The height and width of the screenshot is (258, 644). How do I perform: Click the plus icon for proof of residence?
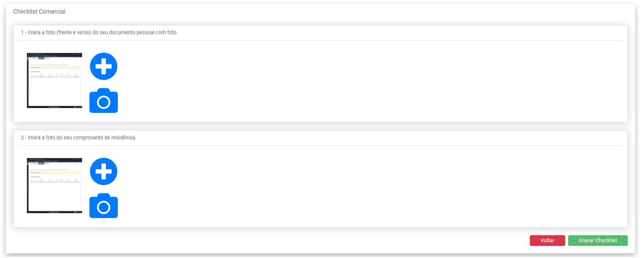103,172
